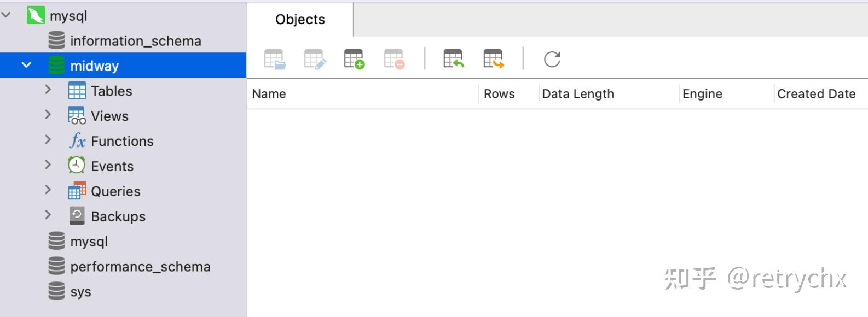Switch to the Objects tab

pyautogui.click(x=300, y=20)
